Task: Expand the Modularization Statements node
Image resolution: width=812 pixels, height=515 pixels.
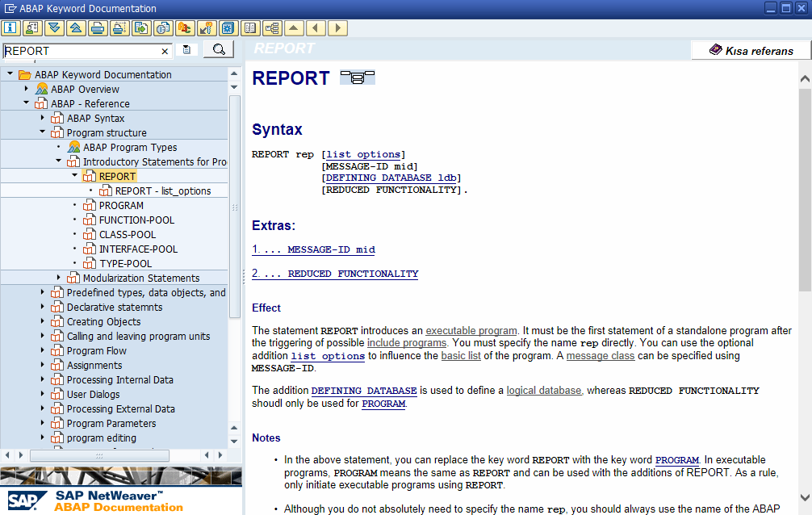Action: click(x=58, y=277)
